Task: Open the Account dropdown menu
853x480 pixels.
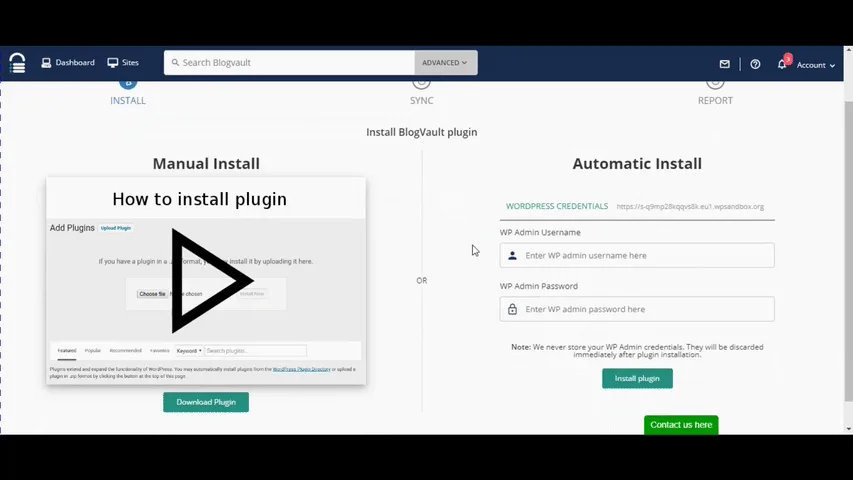Action: pos(815,65)
